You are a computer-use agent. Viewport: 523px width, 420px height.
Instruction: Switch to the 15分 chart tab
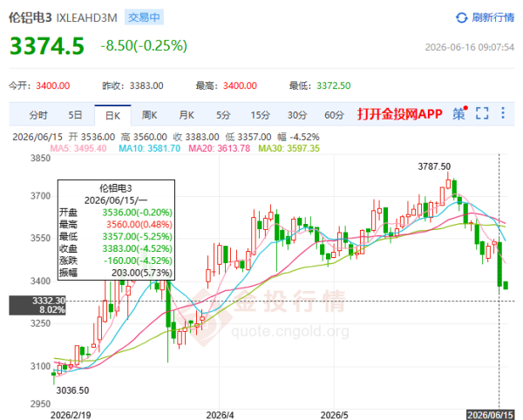click(260, 115)
